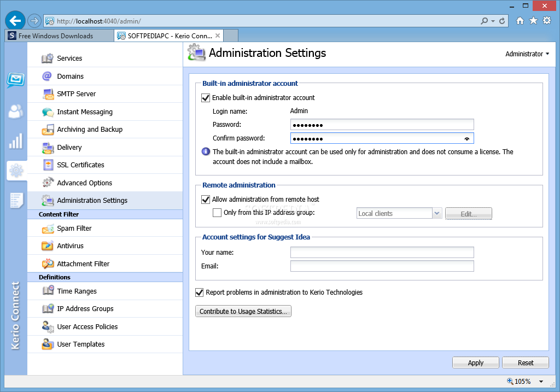Click the browser forward arrow

(34, 21)
